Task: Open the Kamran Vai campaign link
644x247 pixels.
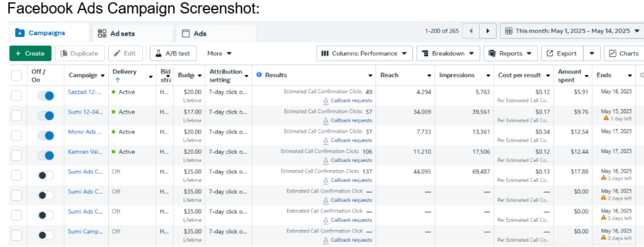Action: point(85,152)
